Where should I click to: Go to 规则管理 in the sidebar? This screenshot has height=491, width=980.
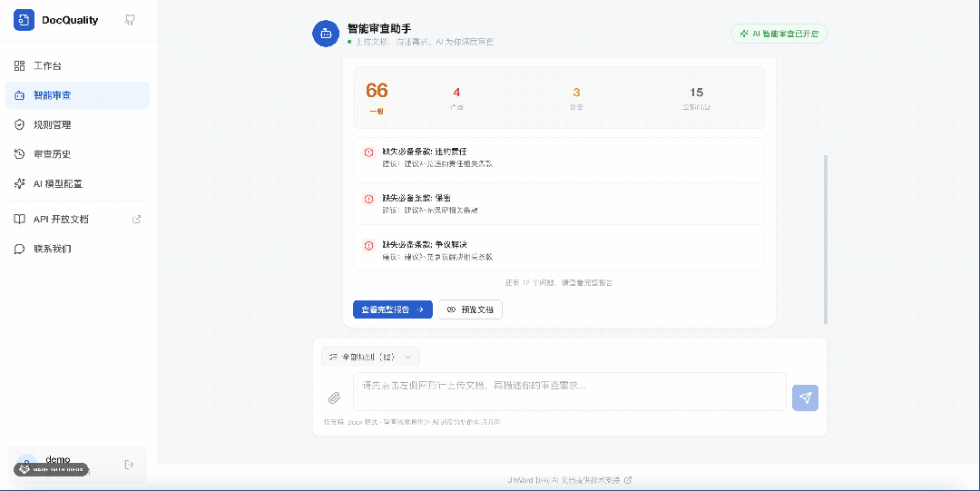point(77,124)
